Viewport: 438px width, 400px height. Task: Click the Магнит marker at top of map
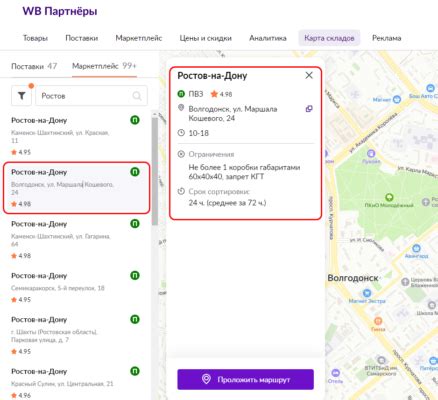coord(397,99)
